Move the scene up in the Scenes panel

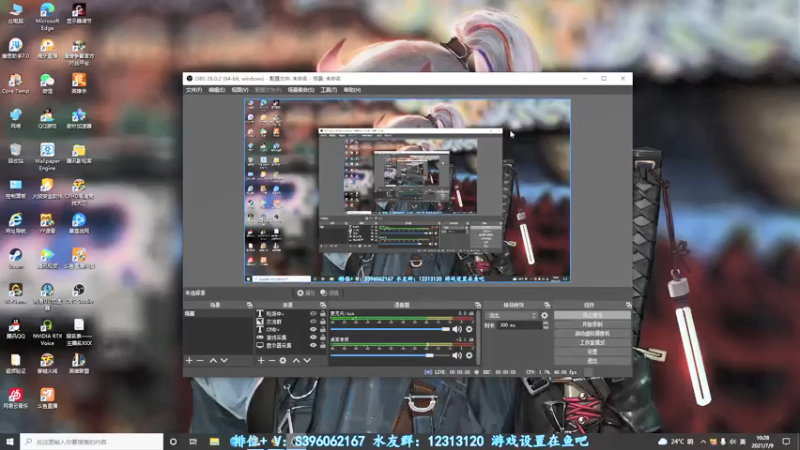[x=213, y=360]
